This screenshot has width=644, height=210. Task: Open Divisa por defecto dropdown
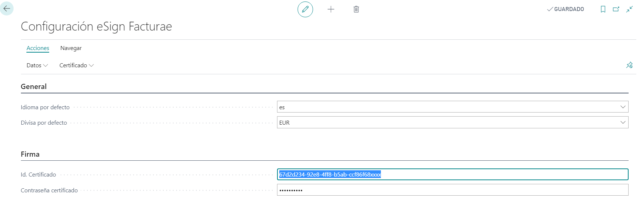(x=623, y=122)
